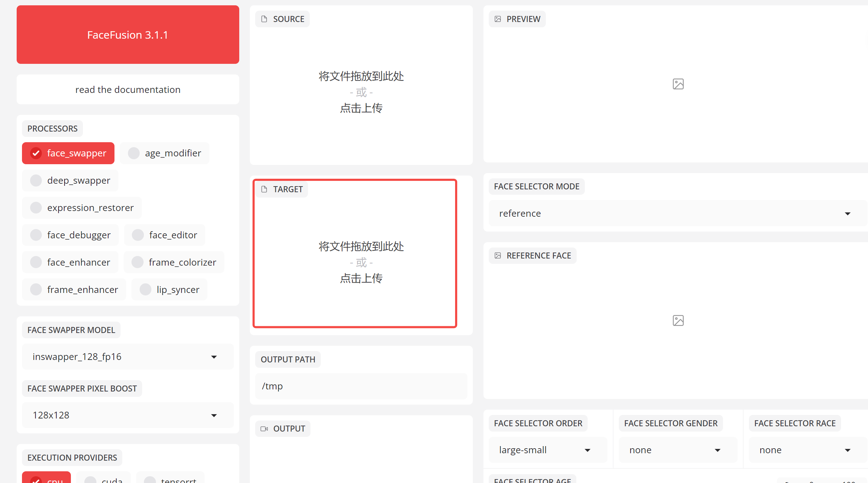This screenshot has height=483, width=868.
Task: Click the OUTPUT PATH label
Action: (x=288, y=360)
